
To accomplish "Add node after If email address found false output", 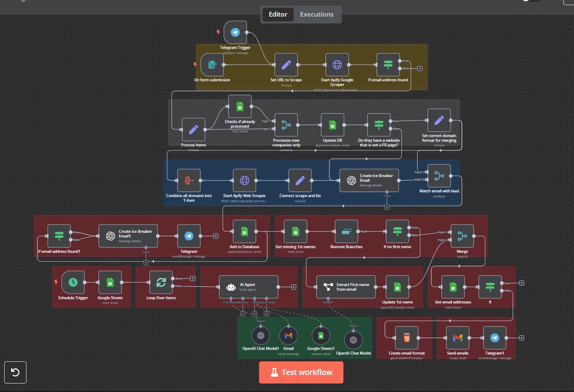I will (x=420, y=69).
